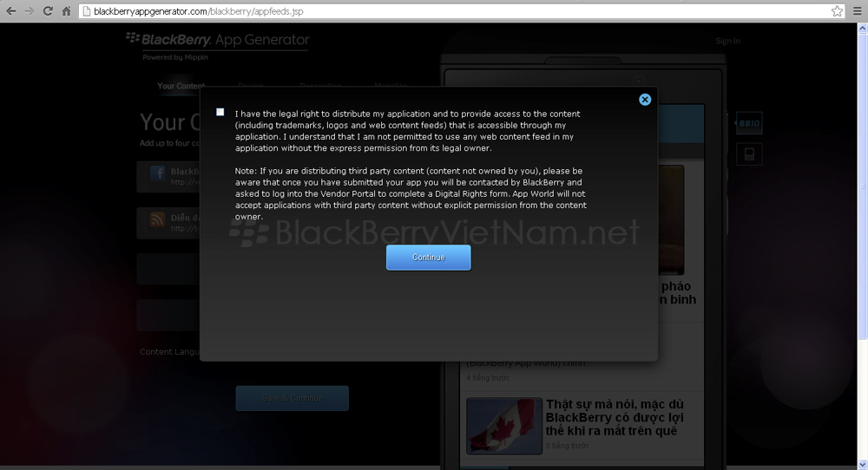Select the RSS feed icon

(x=158, y=219)
